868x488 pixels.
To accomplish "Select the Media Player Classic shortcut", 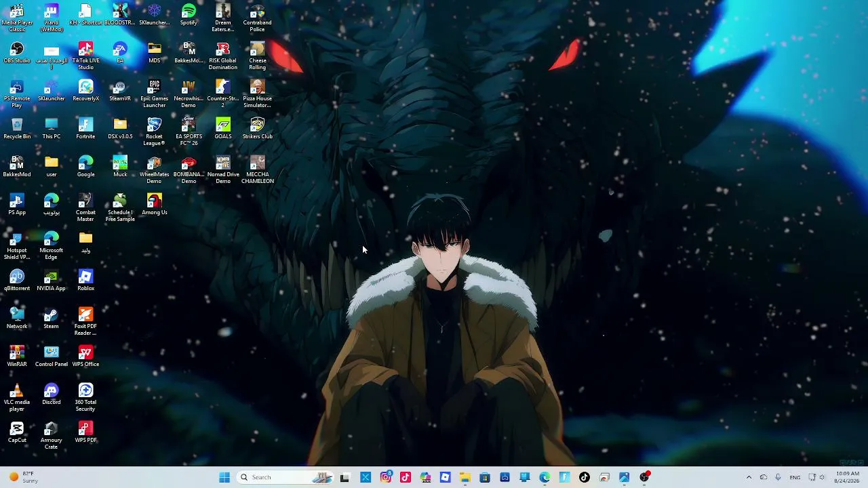I will (17, 18).
